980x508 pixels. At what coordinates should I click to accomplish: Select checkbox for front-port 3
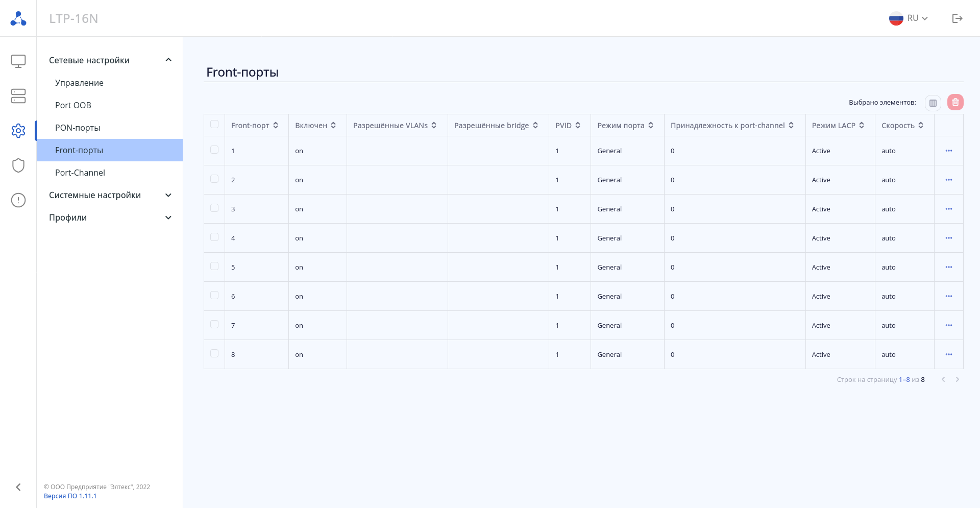pyautogui.click(x=214, y=208)
